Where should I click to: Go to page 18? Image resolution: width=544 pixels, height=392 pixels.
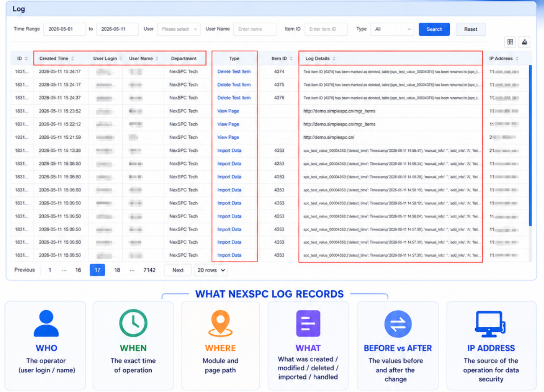(117, 270)
